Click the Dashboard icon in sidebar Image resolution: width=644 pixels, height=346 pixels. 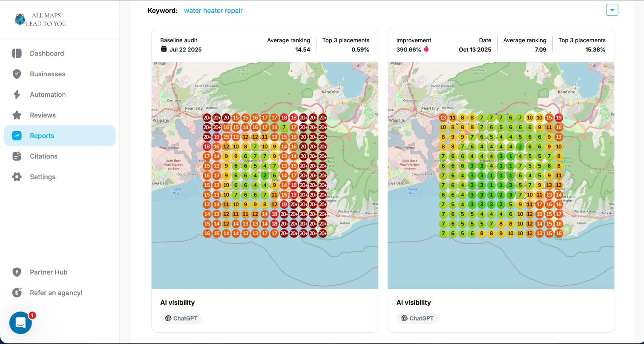click(x=17, y=53)
